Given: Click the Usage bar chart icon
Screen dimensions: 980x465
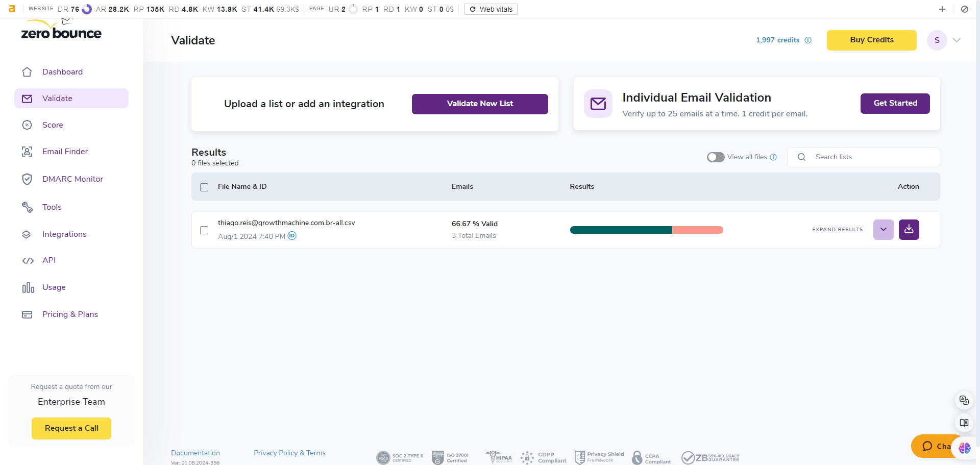Looking at the screenshot, I should pos(28,287).
